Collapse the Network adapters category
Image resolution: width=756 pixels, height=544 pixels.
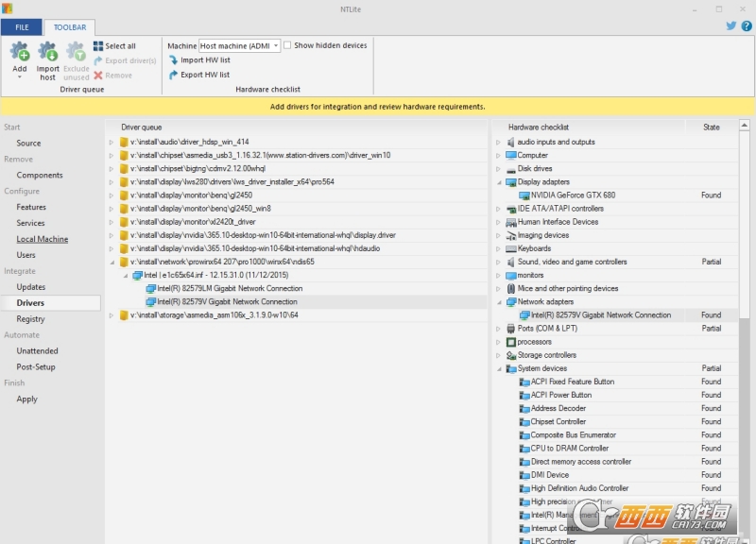[499, 302]
